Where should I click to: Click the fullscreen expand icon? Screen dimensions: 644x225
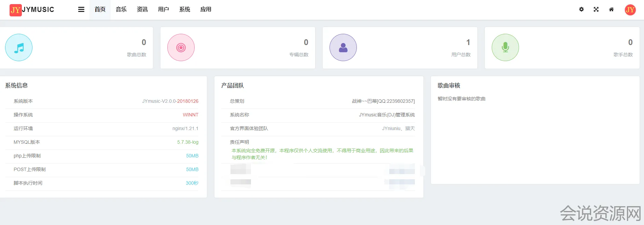596,10
